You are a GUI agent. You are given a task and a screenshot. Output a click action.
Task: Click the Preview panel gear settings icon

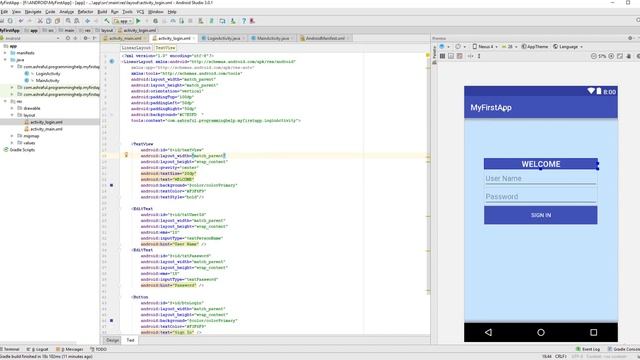click(630, 38)
